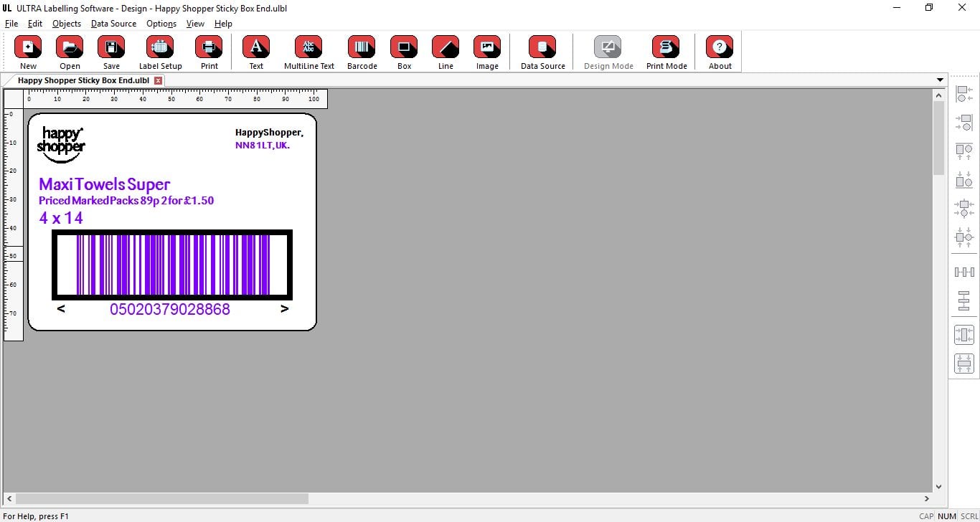The height and width of the screenshot is (522, 980).
Task: Select the Happy Shopper Sticky Box End.ulbl tab
Action: pyautogui.click(x=83, y=80)
